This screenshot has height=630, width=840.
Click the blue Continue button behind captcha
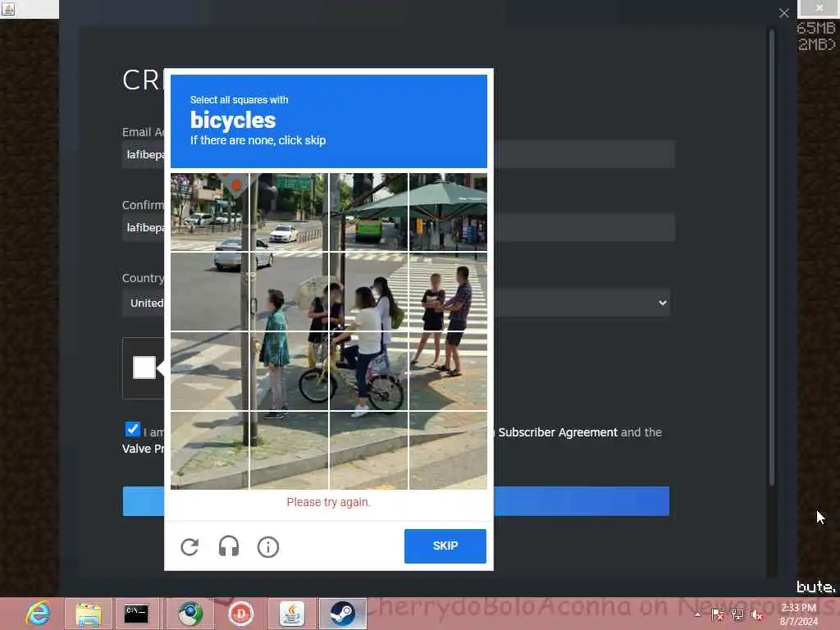[396, 501]
